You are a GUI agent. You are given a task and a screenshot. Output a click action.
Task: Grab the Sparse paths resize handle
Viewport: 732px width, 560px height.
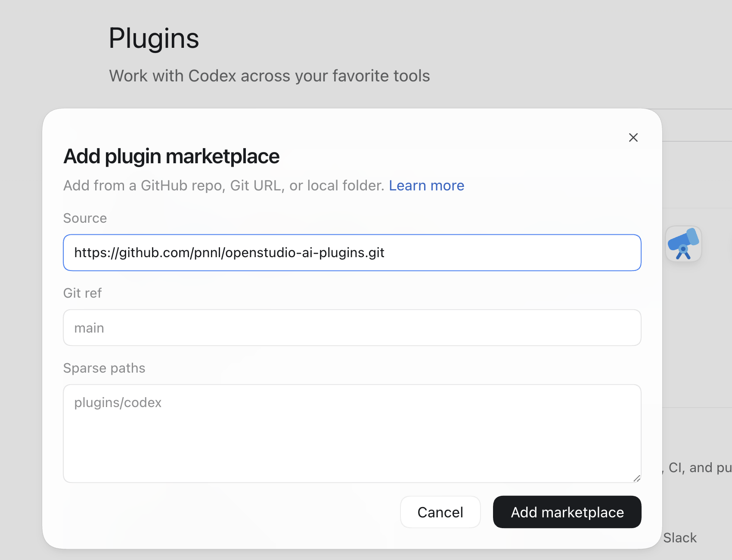pos(637,478)
